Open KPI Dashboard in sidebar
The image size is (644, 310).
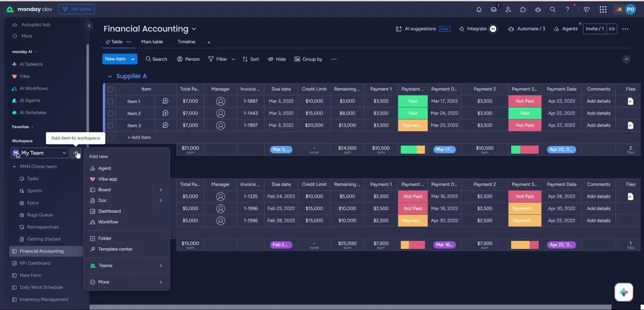tap(35, 263)
